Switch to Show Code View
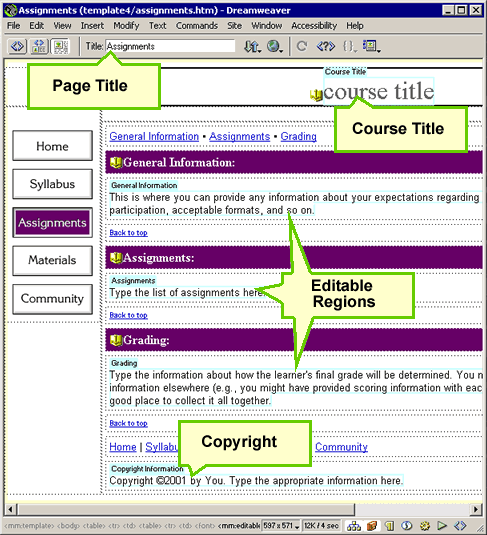Viewport: 487px width, 535px height. (18, 46)
